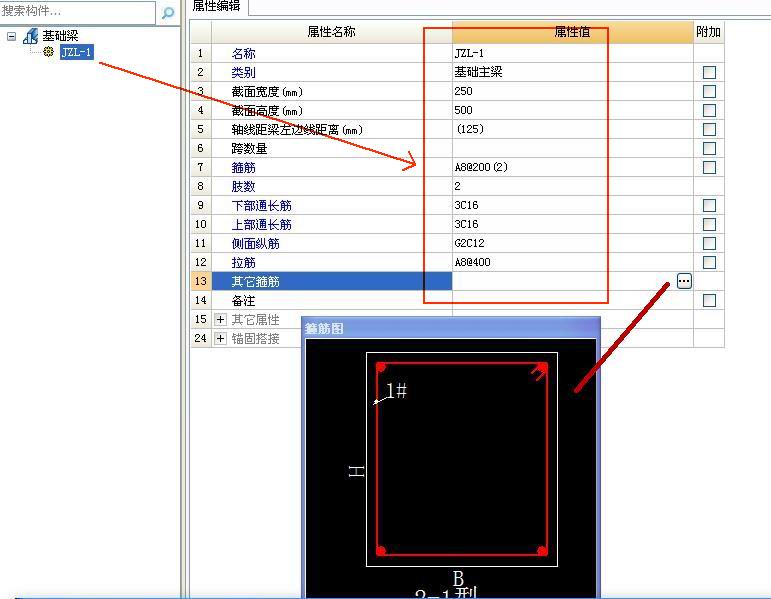Toggle the 附加 checkbox for 截面宽度

(709, 91)
